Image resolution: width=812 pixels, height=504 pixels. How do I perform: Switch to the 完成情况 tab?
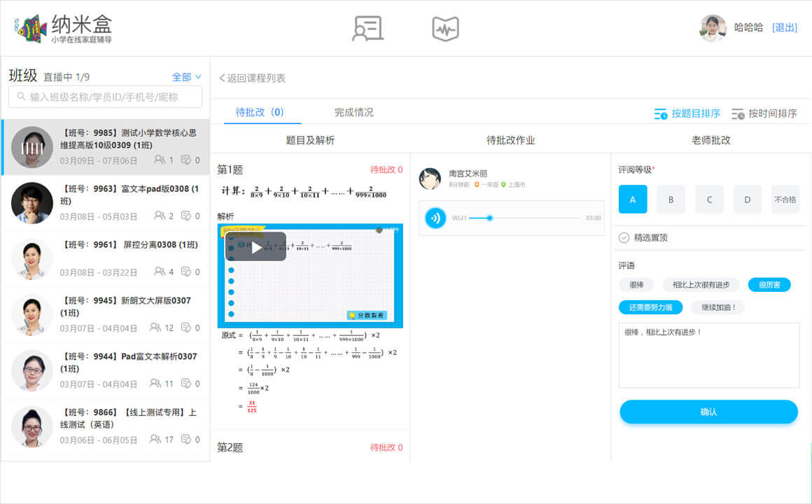[353, 112]
